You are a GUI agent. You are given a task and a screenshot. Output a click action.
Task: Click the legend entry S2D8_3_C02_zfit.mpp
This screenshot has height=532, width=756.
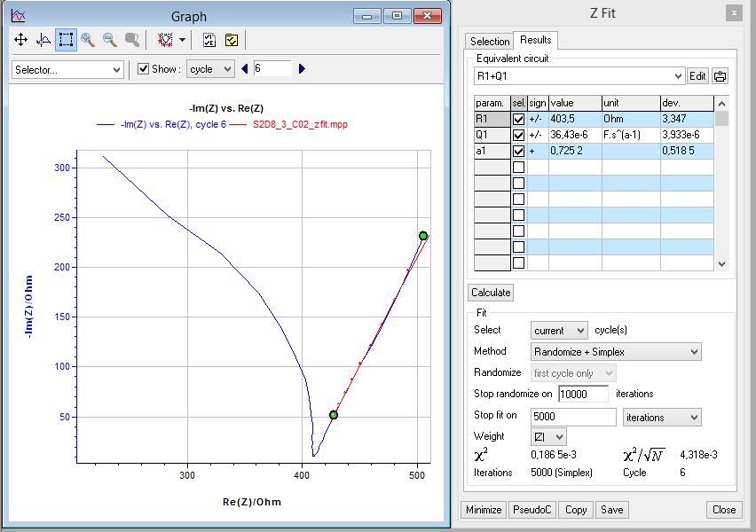[x=300, y=124]
